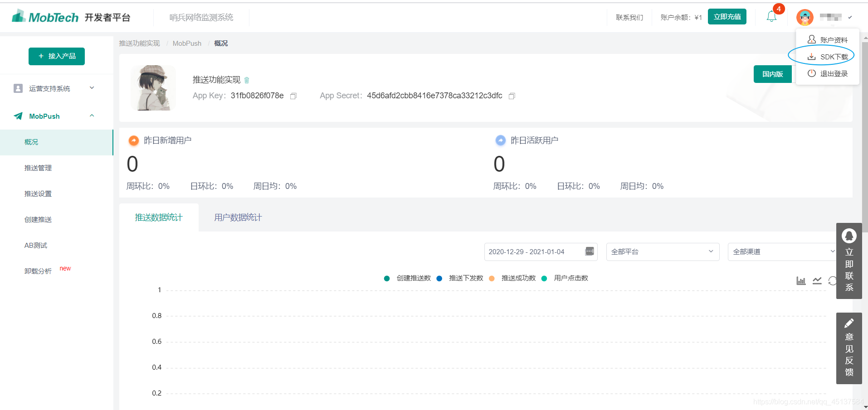
Task: Open the 意见反馈 feedback widget
Action: pyautogui.click(x=849, y=348)
